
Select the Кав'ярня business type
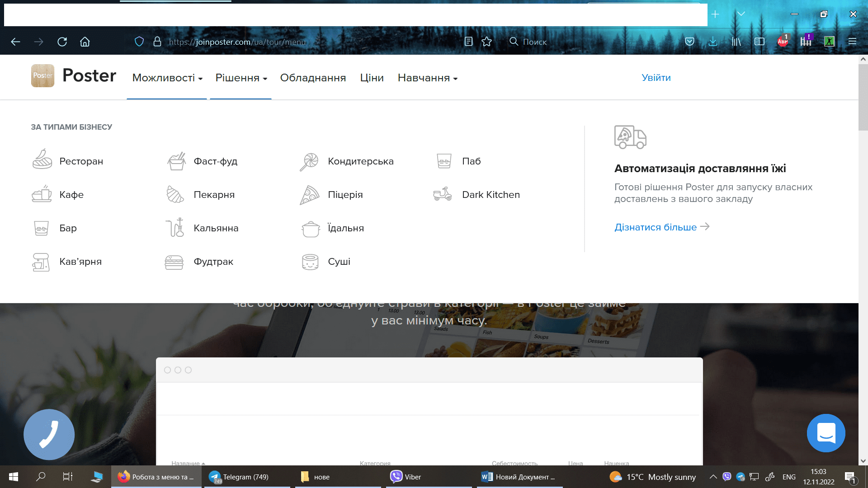coord(80,262)
